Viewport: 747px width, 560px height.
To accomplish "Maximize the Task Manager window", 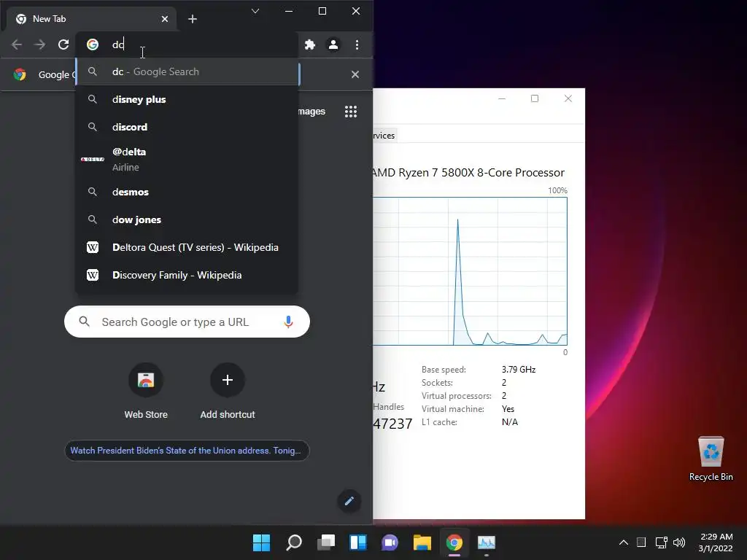I will pos(535,98).
